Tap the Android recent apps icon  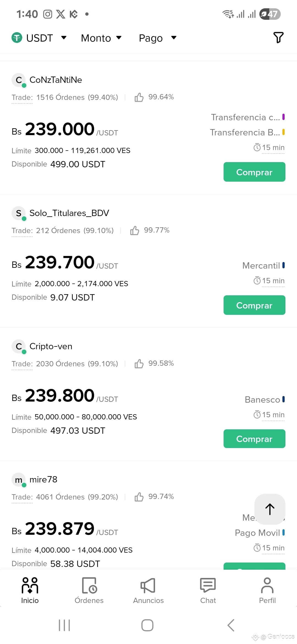pyautogui.click(x=64, y=625)
